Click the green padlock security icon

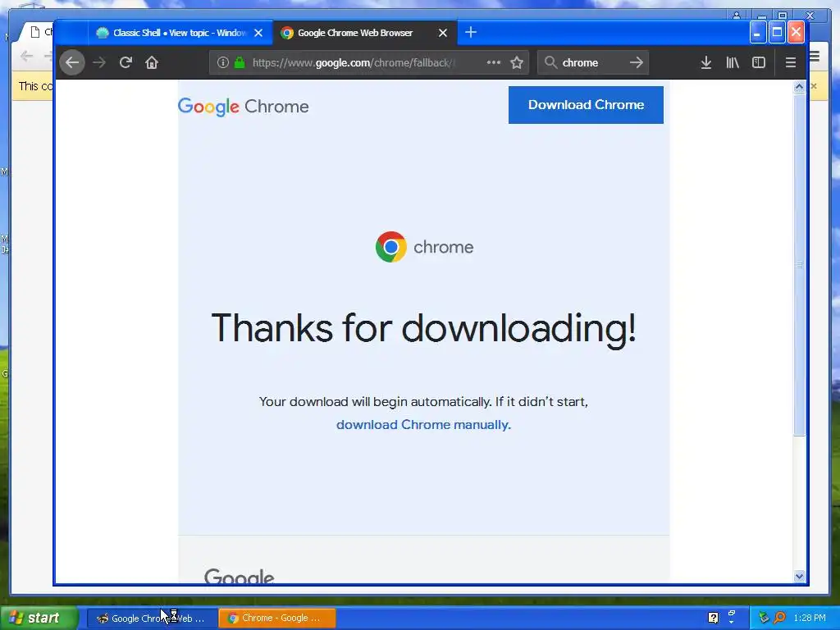click(240, 62)
